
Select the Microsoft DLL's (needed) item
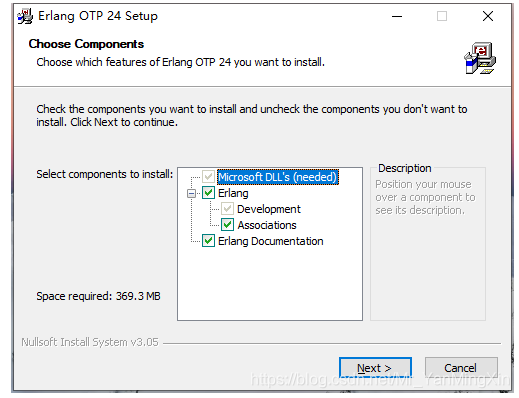point(278,177)
